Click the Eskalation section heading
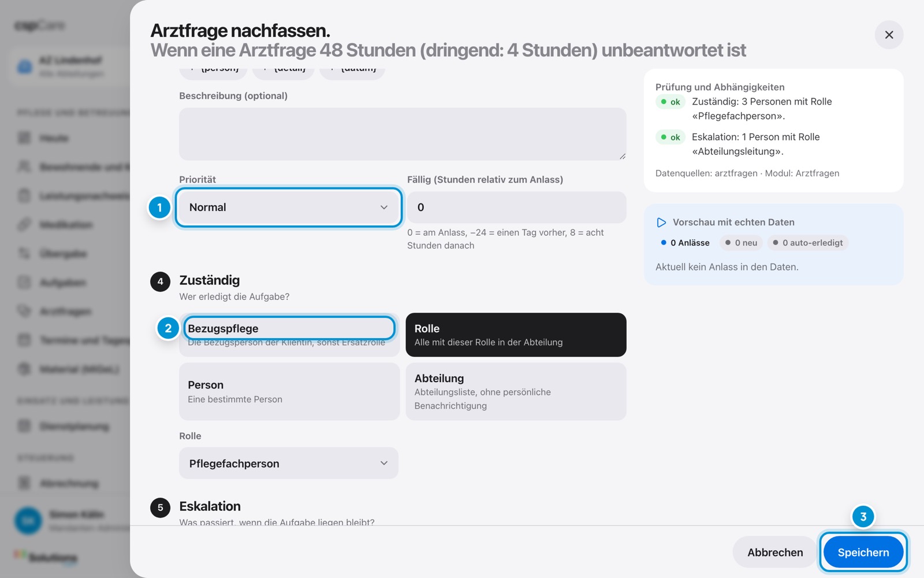The width and height of the screenshot is (924, 578). (x=210, y=506)
